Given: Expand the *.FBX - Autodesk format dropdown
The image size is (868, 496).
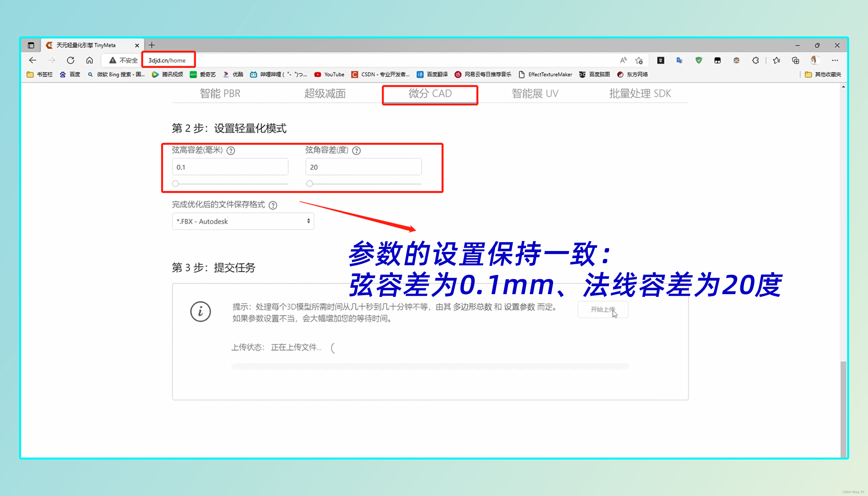Looking at the screenshot, I should point(243,221).
